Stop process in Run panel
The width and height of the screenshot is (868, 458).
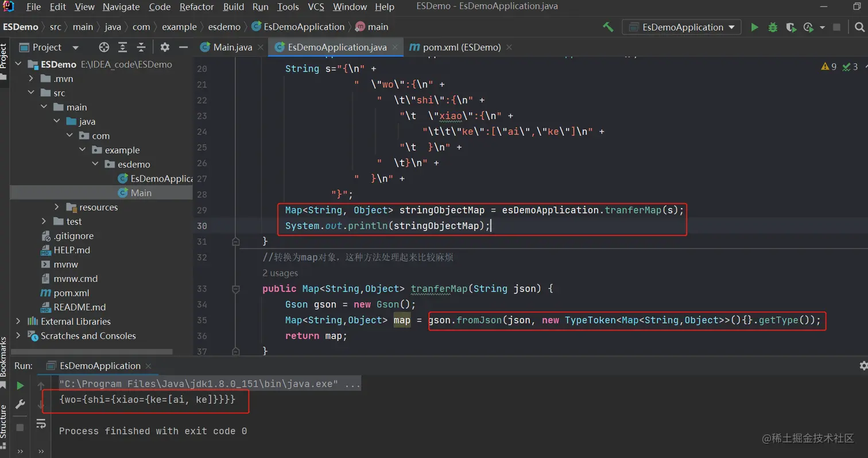click(x=20, y=428)
